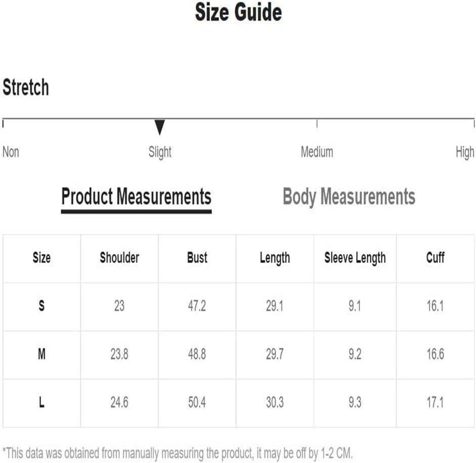Click the High stretch label

click(x=465, y=152)
